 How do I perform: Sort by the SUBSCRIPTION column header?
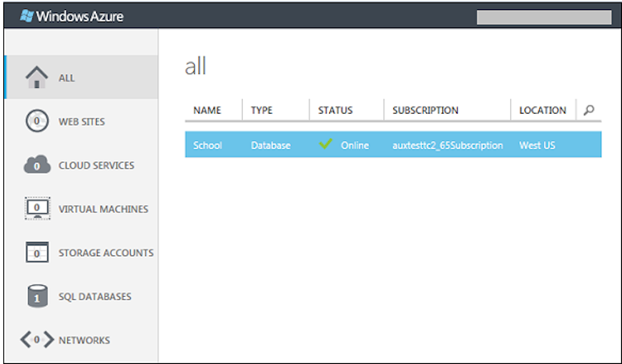(x=425, y=110)
